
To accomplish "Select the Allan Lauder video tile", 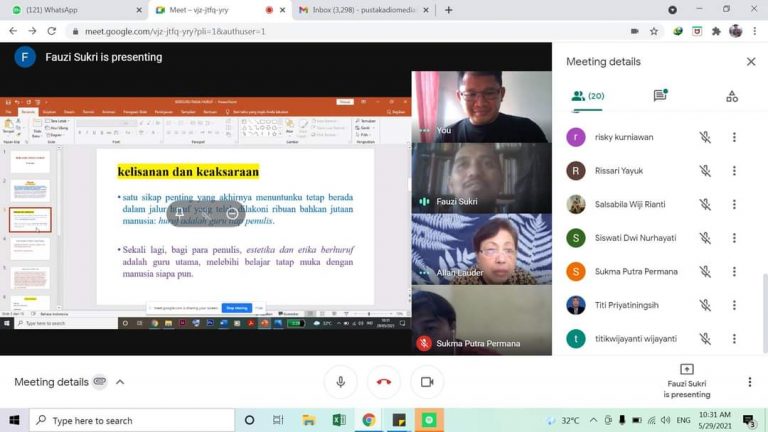I will pyautogui.click(x=481, y=249).
